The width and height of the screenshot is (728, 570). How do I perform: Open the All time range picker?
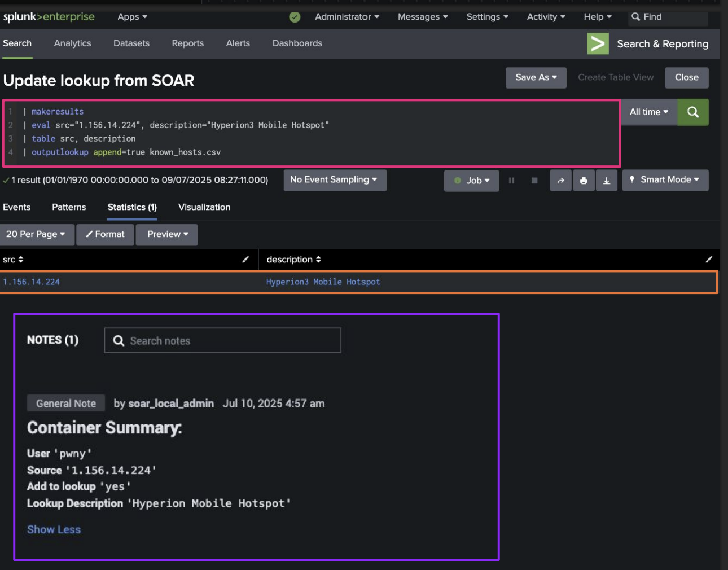click(x=648, y=112)
